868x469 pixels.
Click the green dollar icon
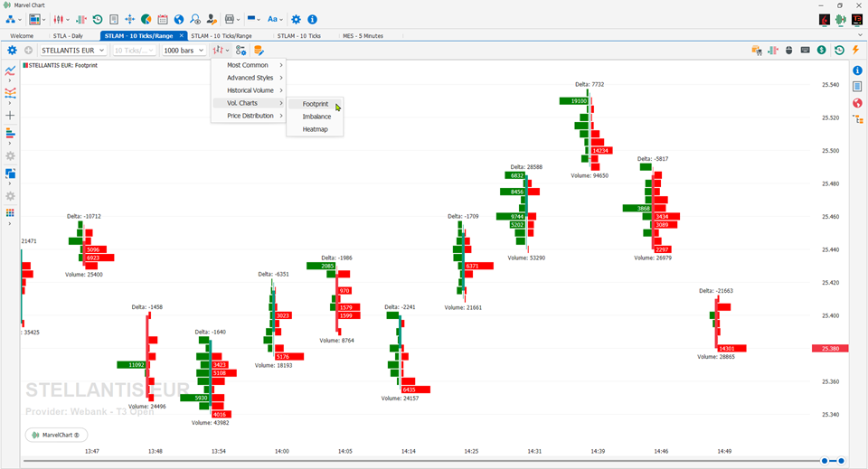[x=822, y=51]
